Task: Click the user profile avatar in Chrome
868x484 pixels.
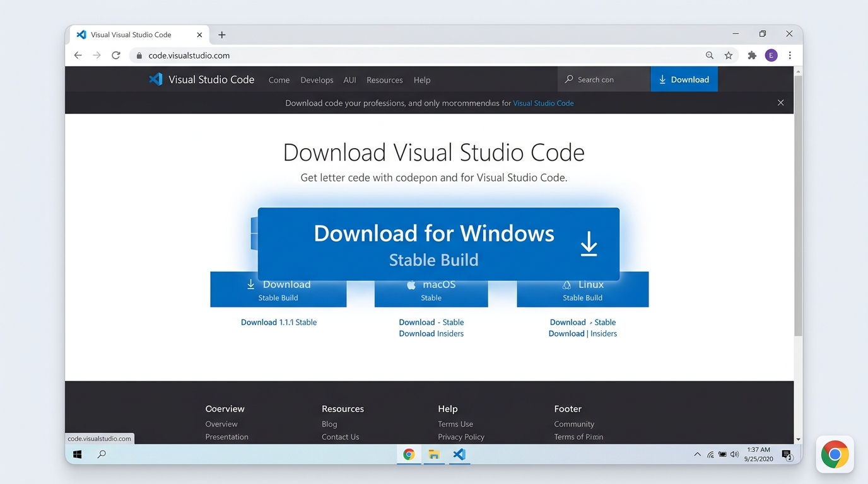Action: pos(771,55)
